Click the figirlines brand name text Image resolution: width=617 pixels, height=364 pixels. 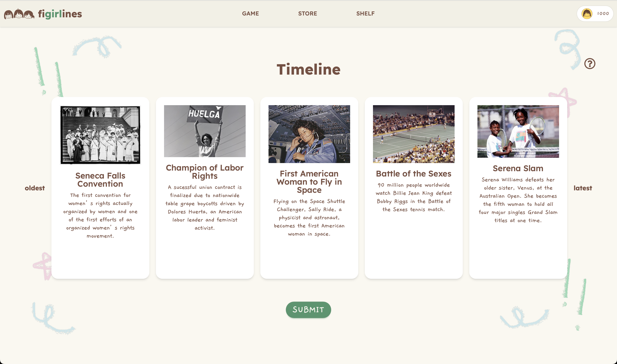tap(60, 14)
